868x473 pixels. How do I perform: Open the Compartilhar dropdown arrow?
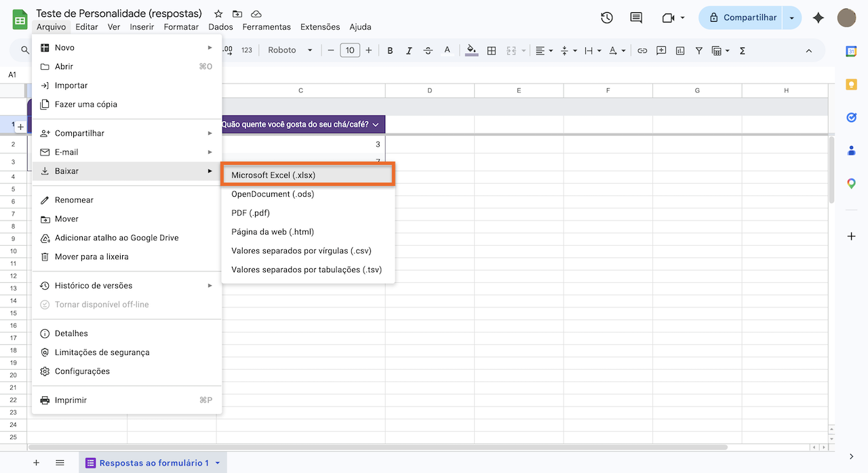[x=791, y=18]
